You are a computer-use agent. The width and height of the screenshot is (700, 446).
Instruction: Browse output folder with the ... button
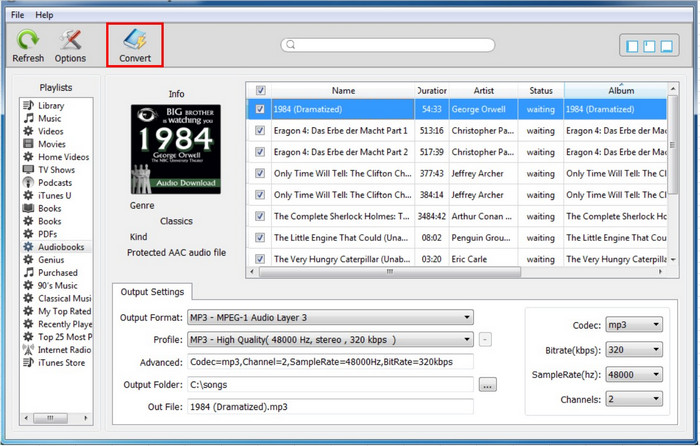(488, 384)
